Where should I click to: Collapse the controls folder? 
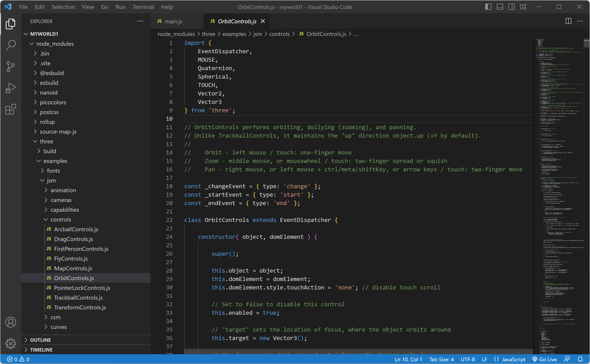[x=61, y=219]
